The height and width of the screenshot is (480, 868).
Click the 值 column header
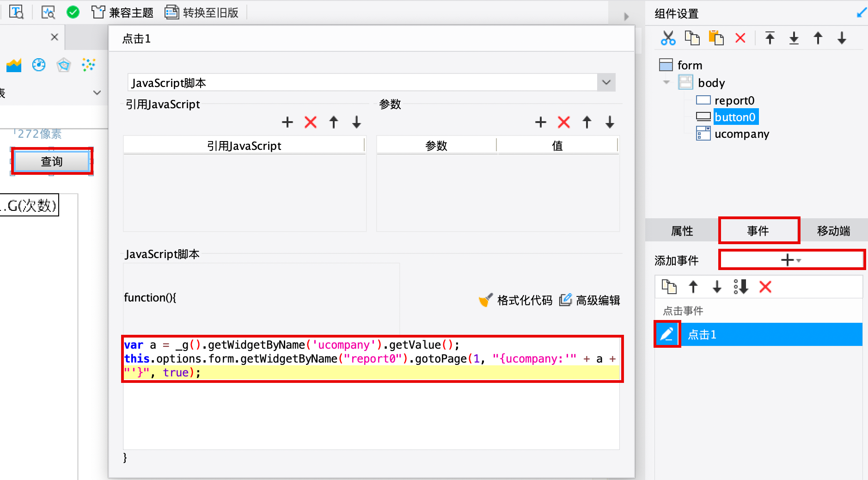pos(557,146)
